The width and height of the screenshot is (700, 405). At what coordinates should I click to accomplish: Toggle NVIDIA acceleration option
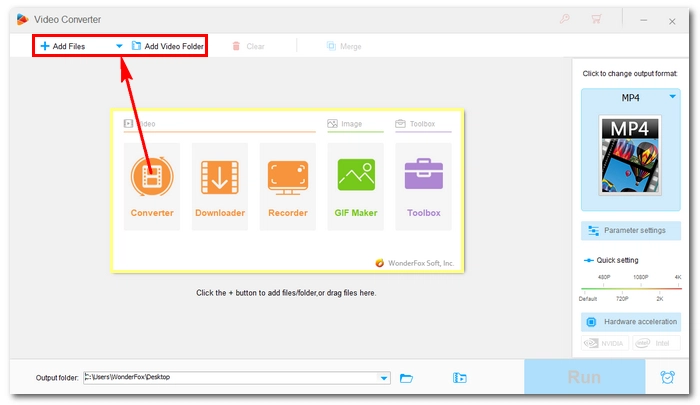point(605,343)
